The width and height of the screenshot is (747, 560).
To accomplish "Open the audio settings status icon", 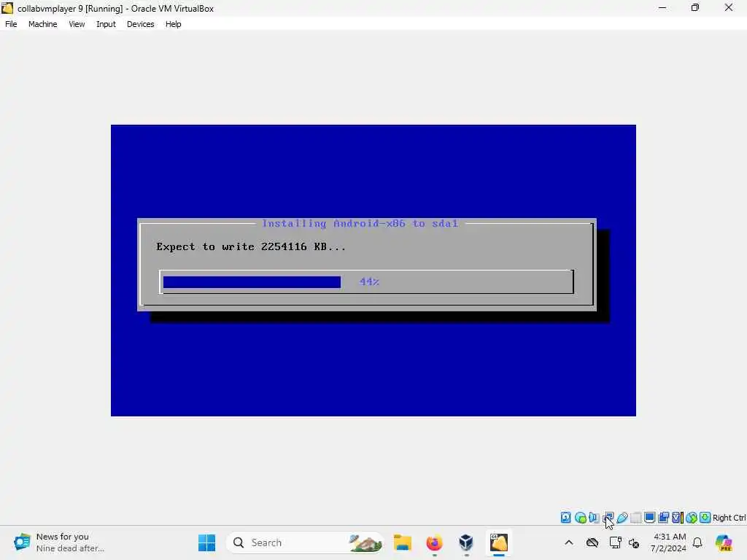I will click(x=594, y=518).
